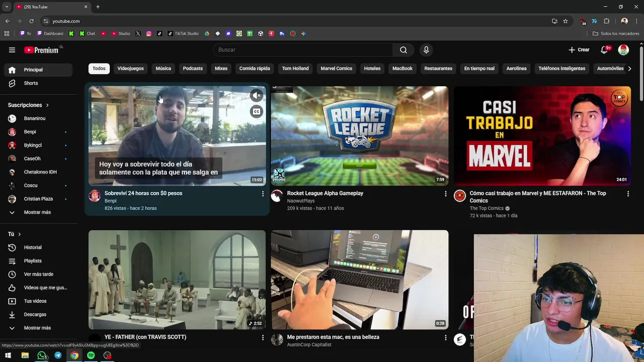This screenshot has height=362, width=644.
Task: Click the YouTube Premium logo
Action: (41, 50)
